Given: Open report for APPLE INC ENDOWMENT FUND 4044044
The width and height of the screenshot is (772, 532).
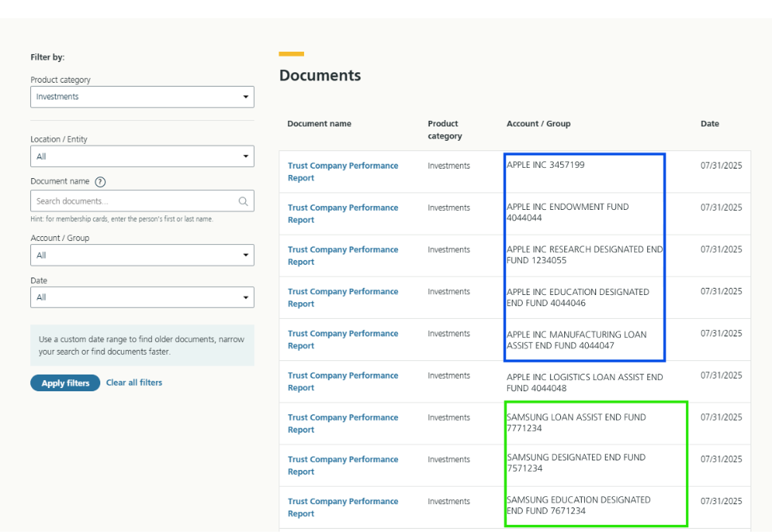Looking at the screenshot, I should tap(343, 214).
